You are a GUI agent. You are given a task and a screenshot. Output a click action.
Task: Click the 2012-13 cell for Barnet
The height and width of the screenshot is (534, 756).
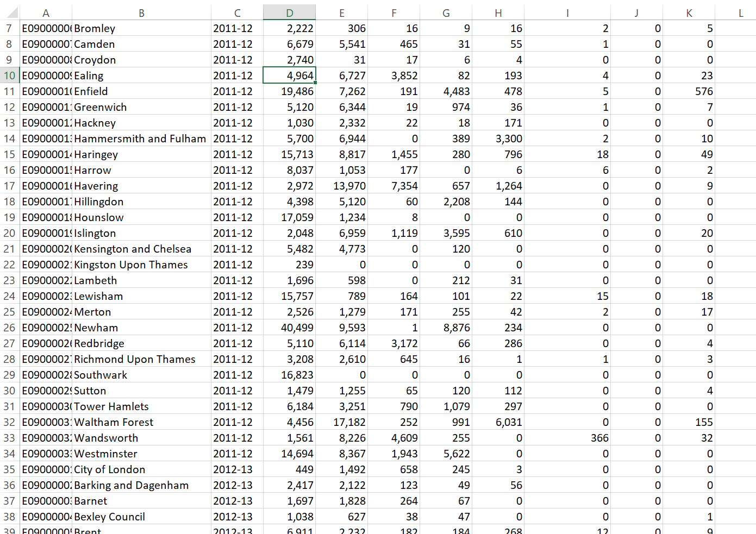pos(237,501)
